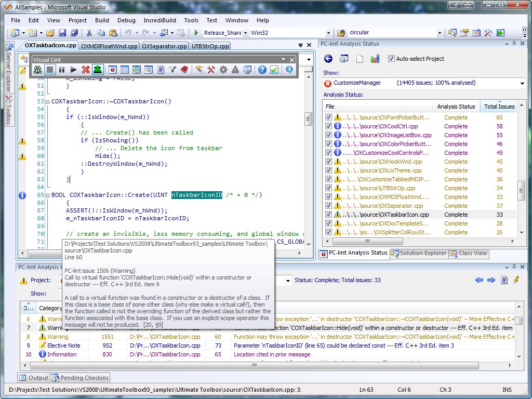532x399 pixels.
Task: Click the grey warning triangle icon in Visual Lint
Action: point(235,70)
